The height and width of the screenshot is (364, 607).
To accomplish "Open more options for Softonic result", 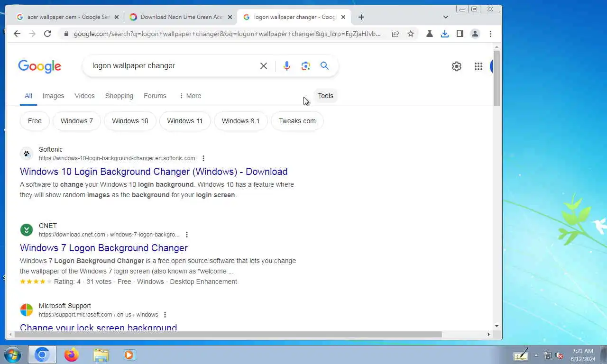I will pyautogui.click(x=203, y=158).
